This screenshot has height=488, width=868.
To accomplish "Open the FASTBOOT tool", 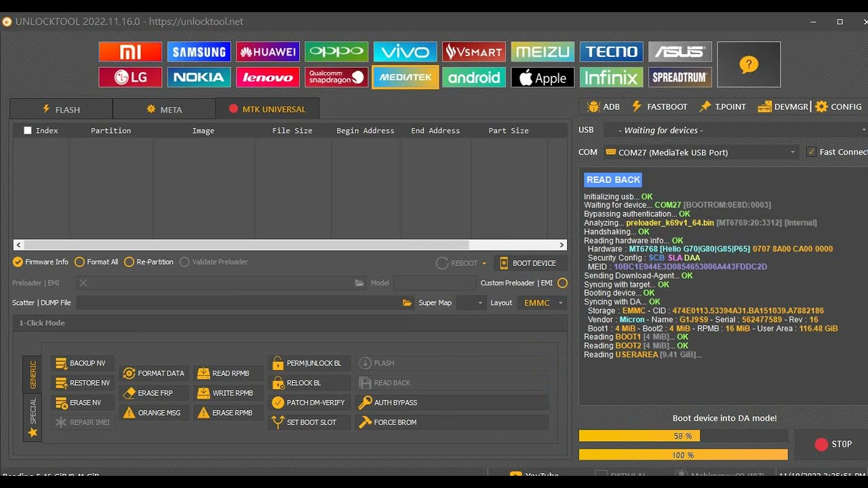I will pyautogui.click(x=659, y=106).
